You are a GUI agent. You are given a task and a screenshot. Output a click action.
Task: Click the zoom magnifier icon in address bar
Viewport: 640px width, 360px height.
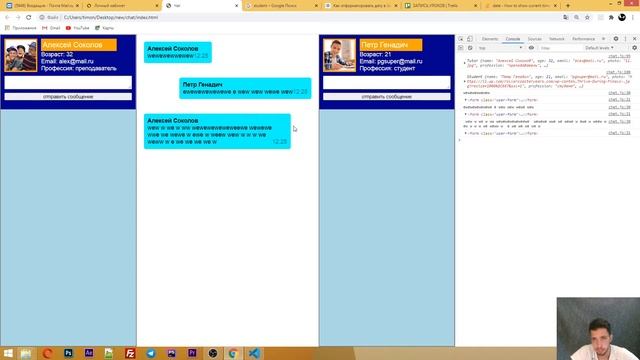[576, 18]
